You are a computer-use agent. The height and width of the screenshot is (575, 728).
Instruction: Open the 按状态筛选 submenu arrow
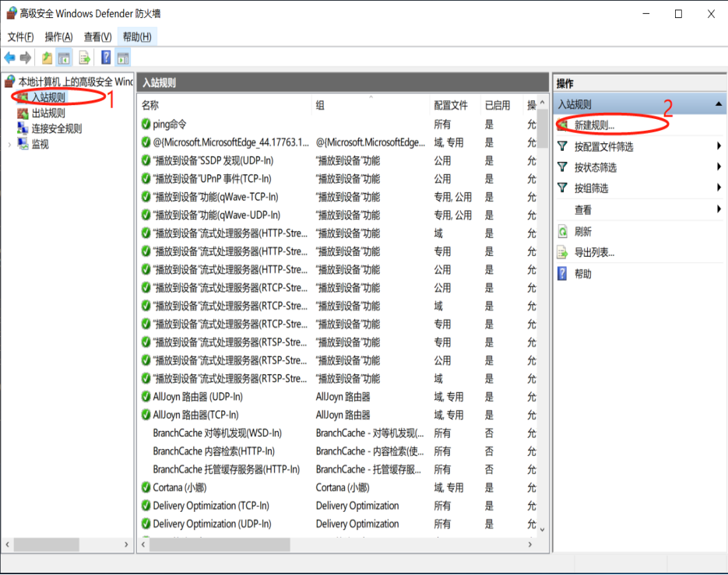[719, 167]
